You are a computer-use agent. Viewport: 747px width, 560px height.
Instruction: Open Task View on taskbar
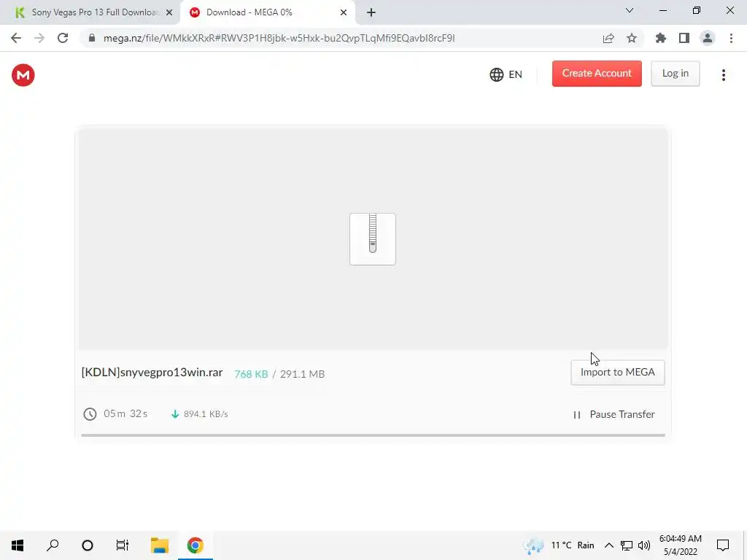coord(123,545)
